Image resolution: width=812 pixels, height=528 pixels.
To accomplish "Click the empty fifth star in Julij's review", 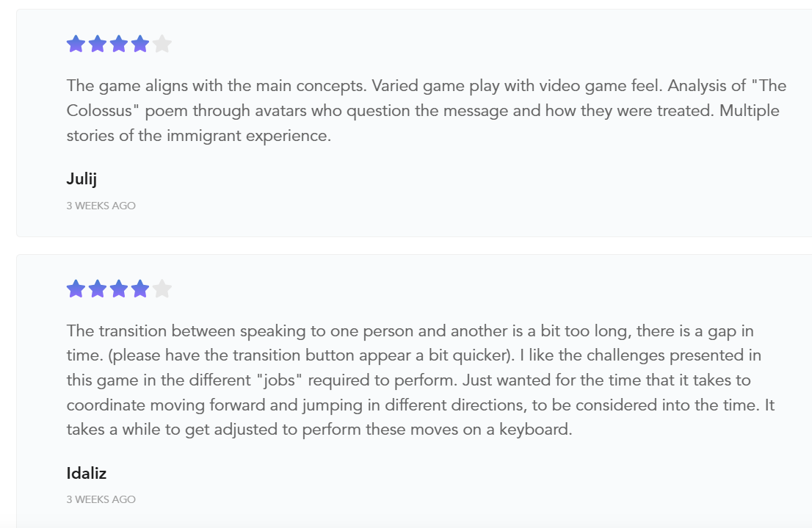I will tap(162, 44).
